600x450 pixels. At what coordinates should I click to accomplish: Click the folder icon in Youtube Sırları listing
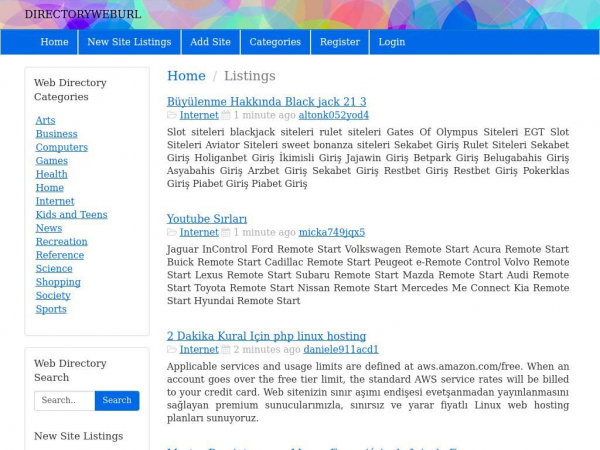pos(172,232)
